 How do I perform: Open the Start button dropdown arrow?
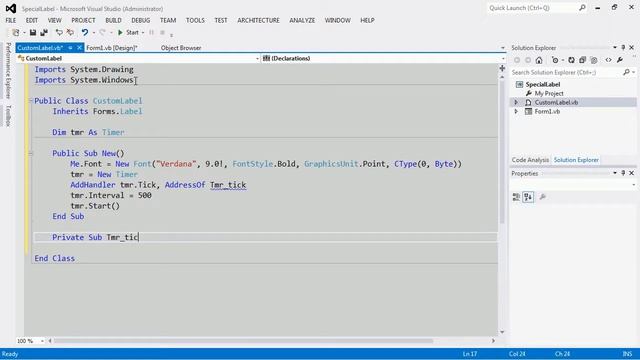point(143,33)
